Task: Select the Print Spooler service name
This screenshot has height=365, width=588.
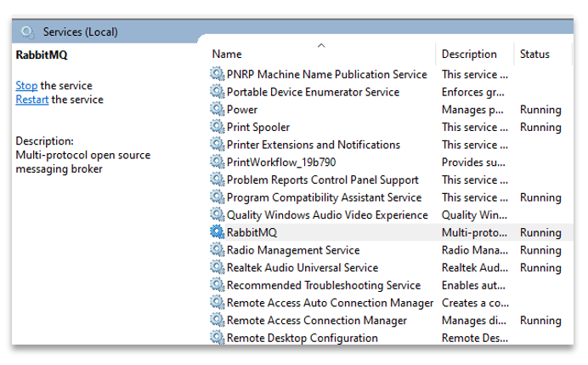Action: pyautogui.click(x=258, y=128)
